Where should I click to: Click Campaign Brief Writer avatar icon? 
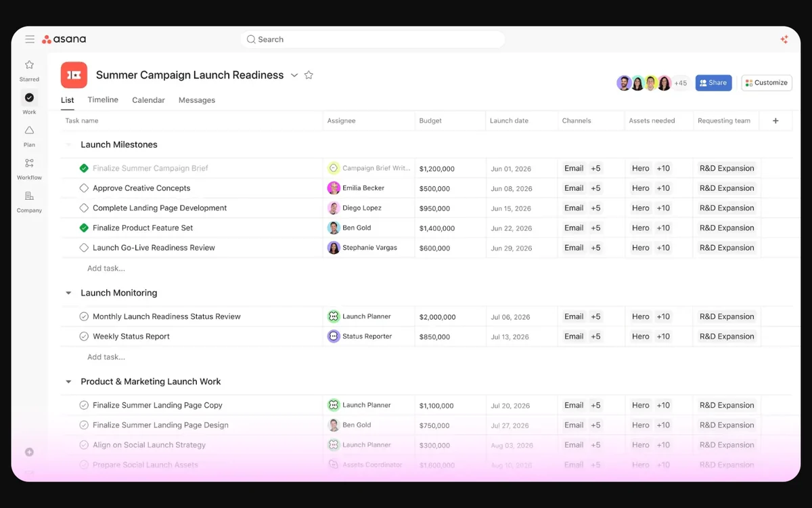(334, 168)
